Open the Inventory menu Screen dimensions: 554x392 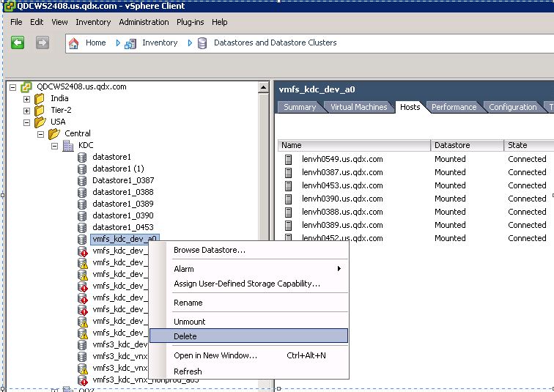pos(93,22)
